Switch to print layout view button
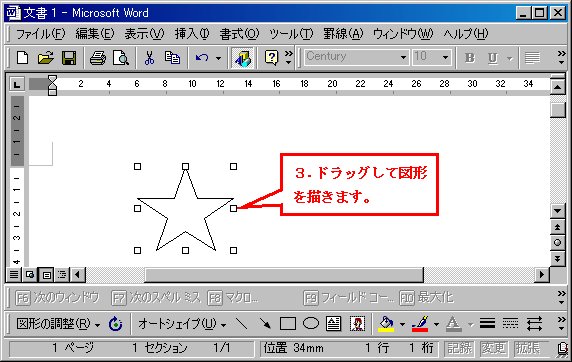Viewport: 572px width, 362px height. pyautogui.click(x=46, y=274)
